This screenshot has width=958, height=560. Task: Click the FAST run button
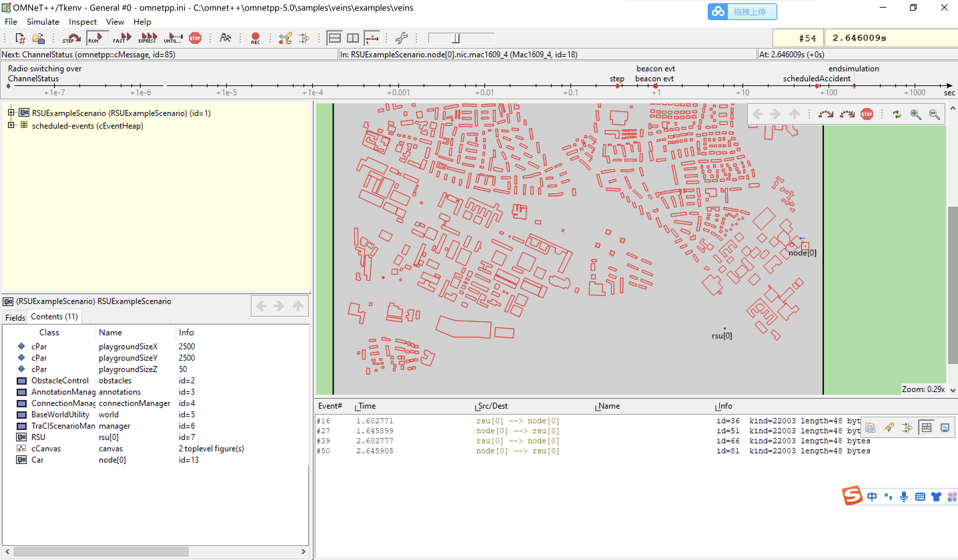point(122,38)
